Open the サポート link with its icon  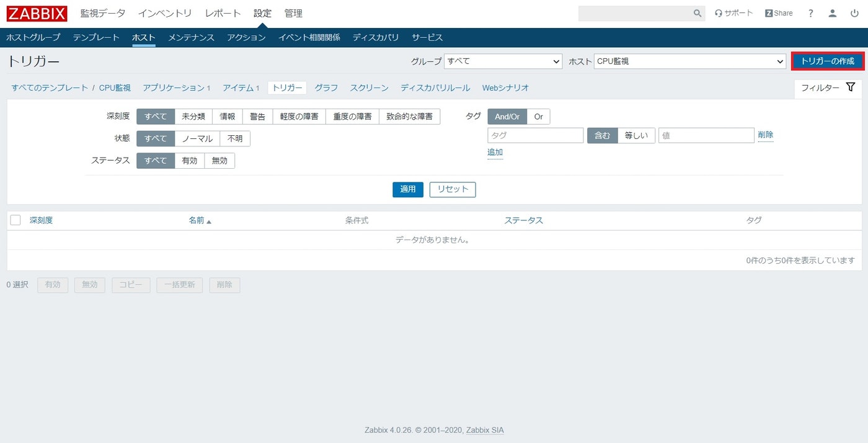734,12
